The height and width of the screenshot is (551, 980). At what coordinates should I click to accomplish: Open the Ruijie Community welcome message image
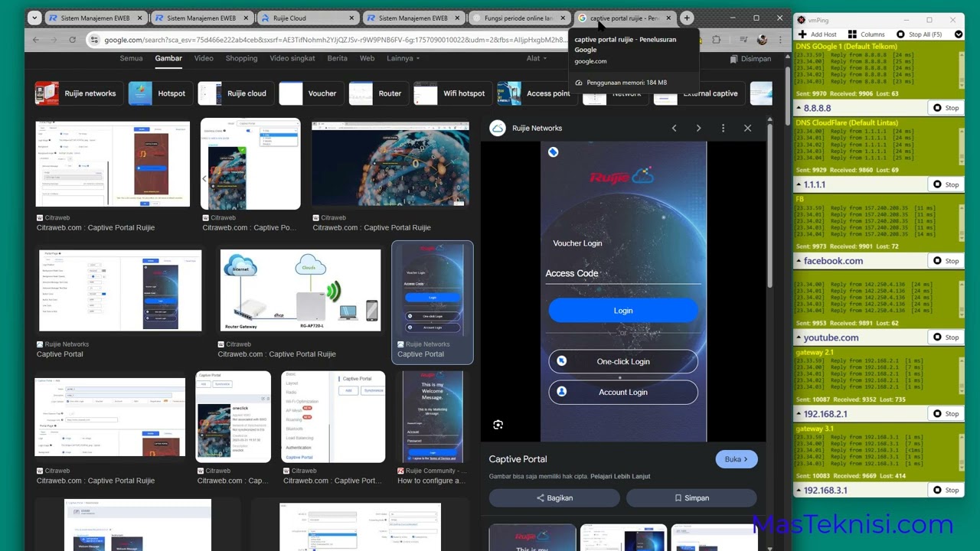(x=433, y=417)
